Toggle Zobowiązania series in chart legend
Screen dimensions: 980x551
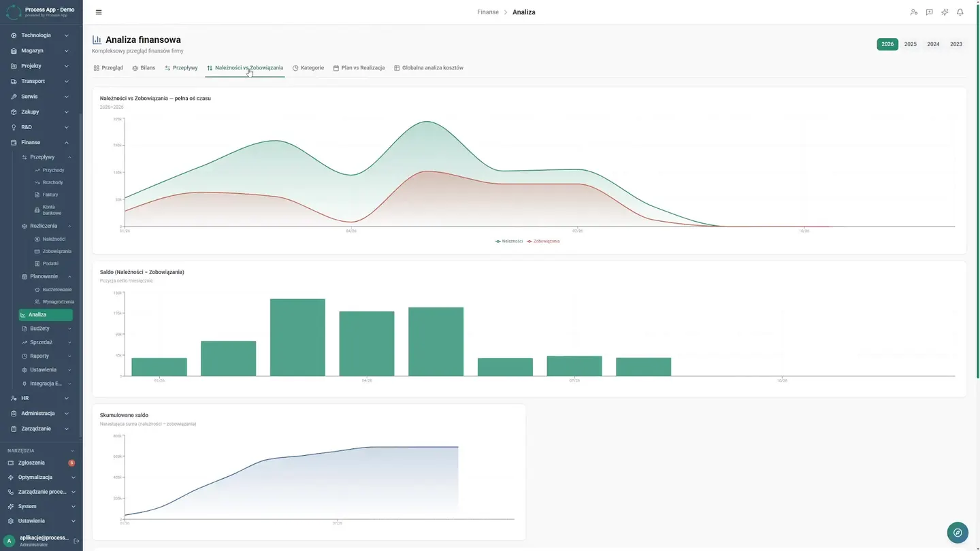tap(543, 241)
